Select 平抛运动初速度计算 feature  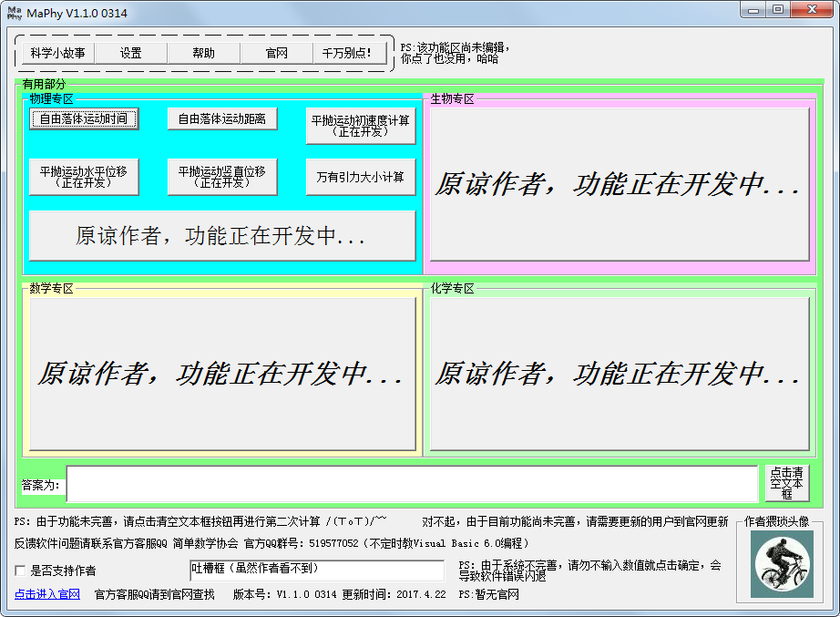click(x=360, y=125)
